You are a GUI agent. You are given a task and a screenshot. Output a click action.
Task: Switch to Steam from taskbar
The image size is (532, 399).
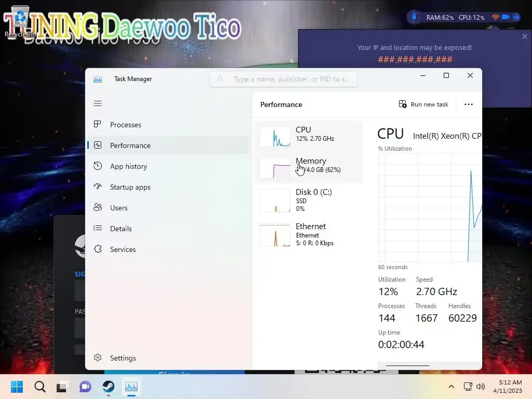click(108, 387)
